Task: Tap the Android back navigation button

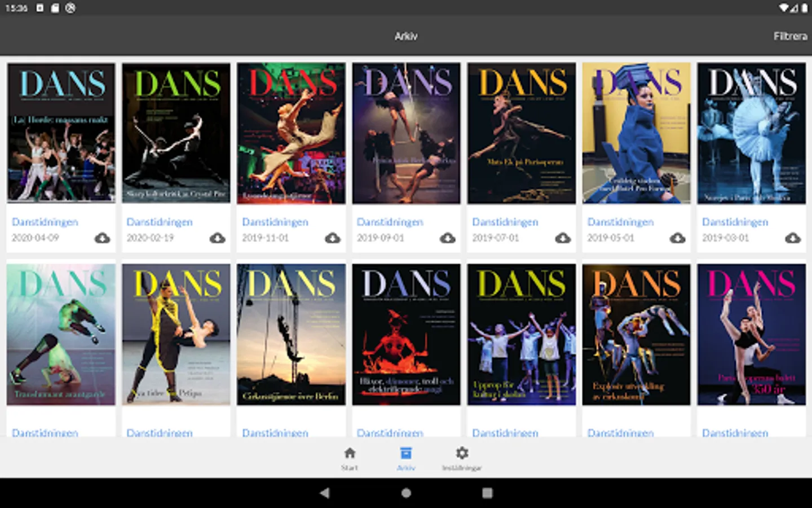Action: pyautogui.click(x=325, y=493)
